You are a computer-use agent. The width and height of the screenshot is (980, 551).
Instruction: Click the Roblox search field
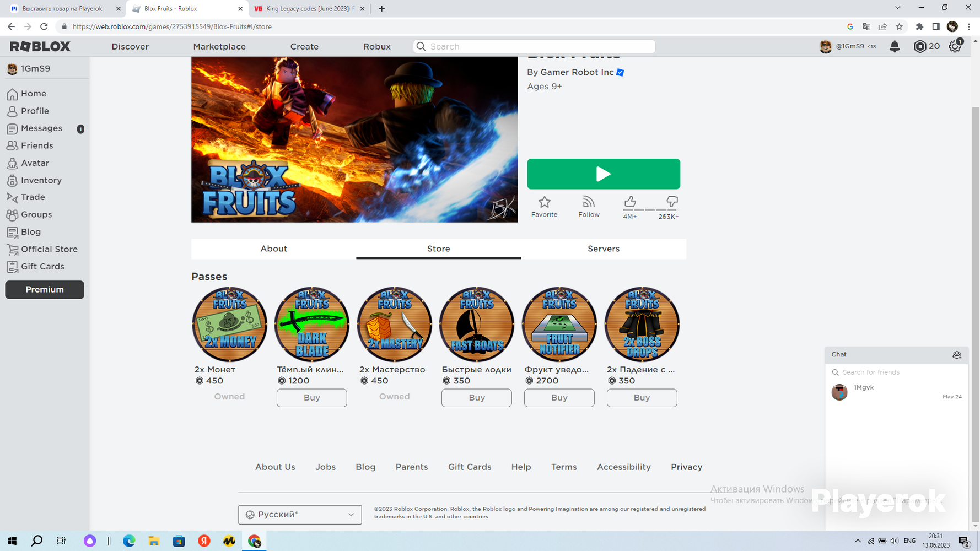pos(534,47)
